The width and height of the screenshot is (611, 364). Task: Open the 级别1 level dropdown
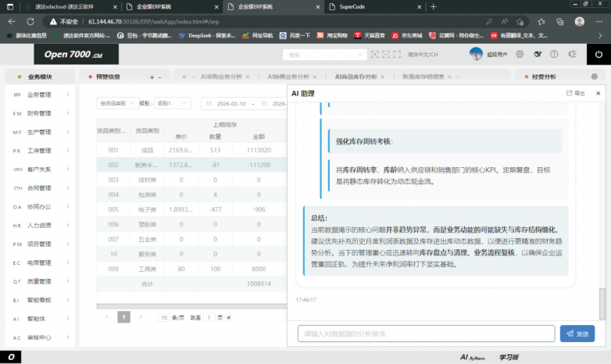(x=172, y=103)
